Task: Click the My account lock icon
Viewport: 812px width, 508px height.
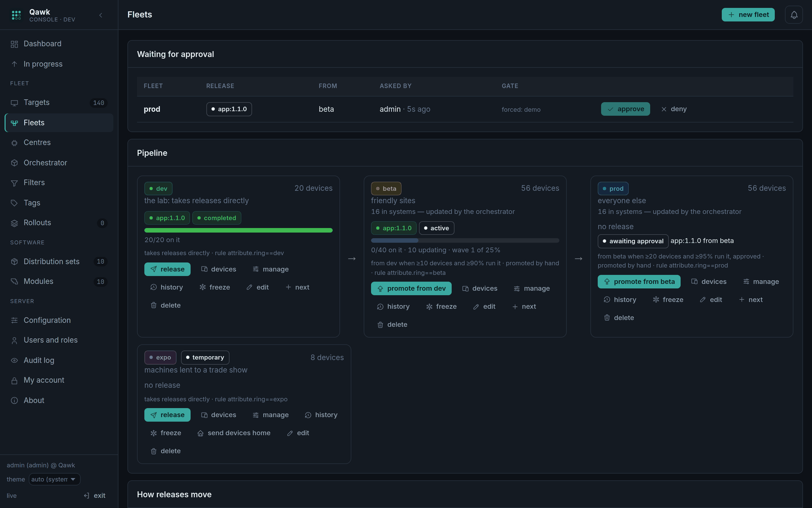Action: (x=14, y=380)
